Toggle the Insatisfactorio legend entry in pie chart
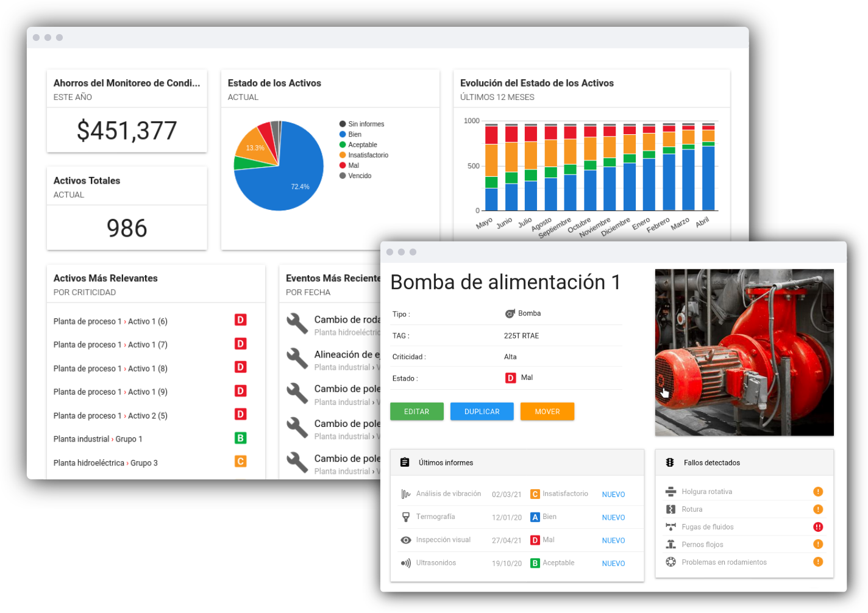This screenshot has width=868, height=613. point(368,155)
